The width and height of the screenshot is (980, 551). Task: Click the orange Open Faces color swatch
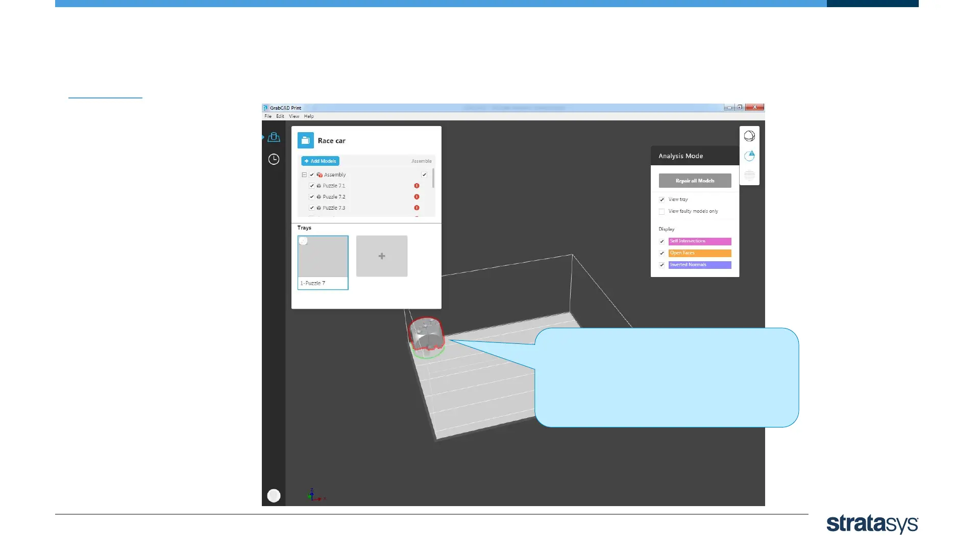pos(700,253)
